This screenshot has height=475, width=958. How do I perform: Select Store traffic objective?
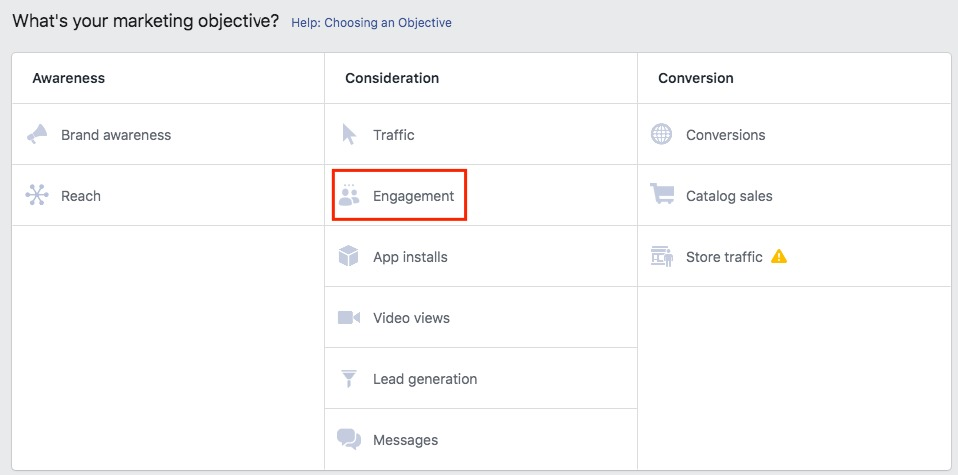724,257
